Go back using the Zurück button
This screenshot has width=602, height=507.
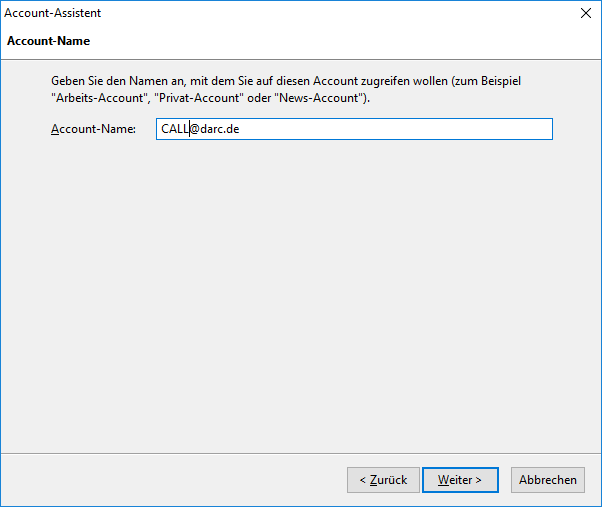click(x=383, y=480)
